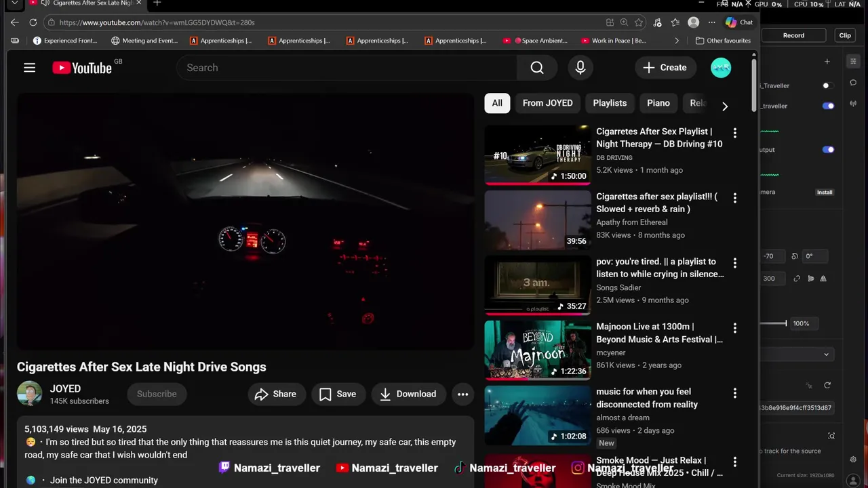Click the browser address bar URL
This screenshot has width=868, height=488.
[157, 22]
